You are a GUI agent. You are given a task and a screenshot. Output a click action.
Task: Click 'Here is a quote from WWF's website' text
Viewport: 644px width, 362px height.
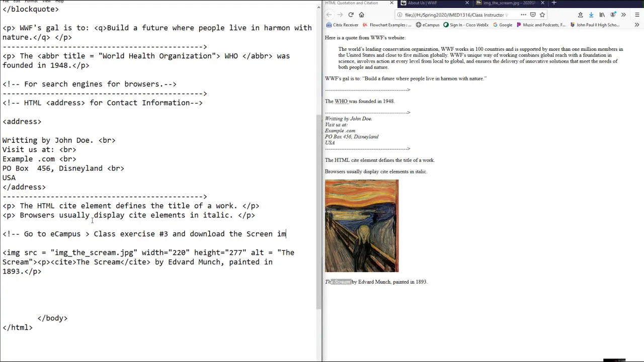pos(365,38)
